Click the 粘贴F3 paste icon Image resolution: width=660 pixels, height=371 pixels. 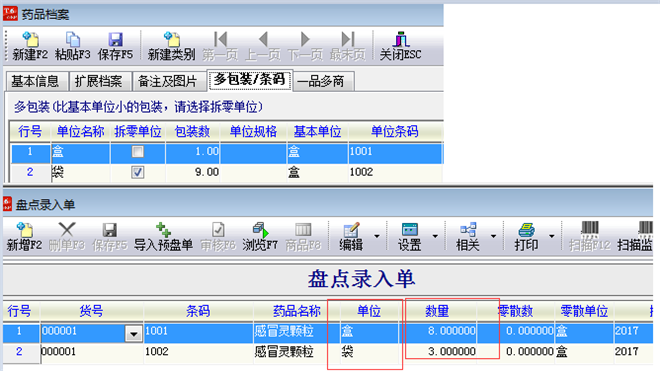[72, 45]
